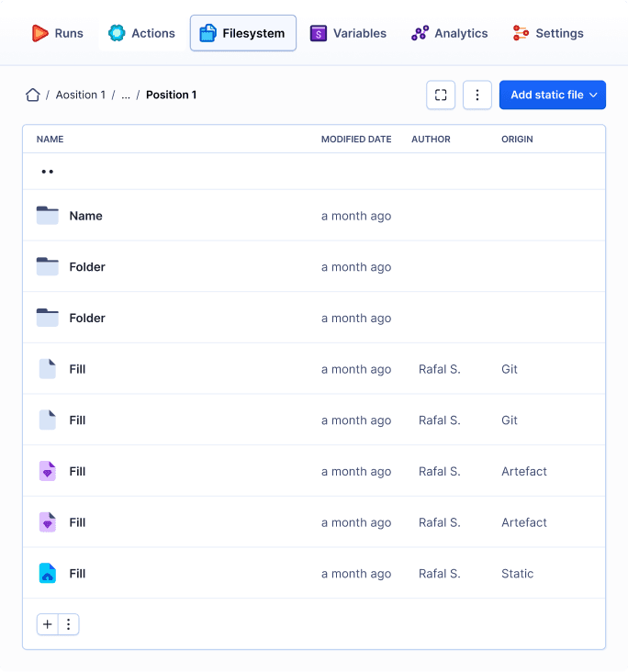
Task: Open three-dot options beside the plus button
Action: coord(68,624)
